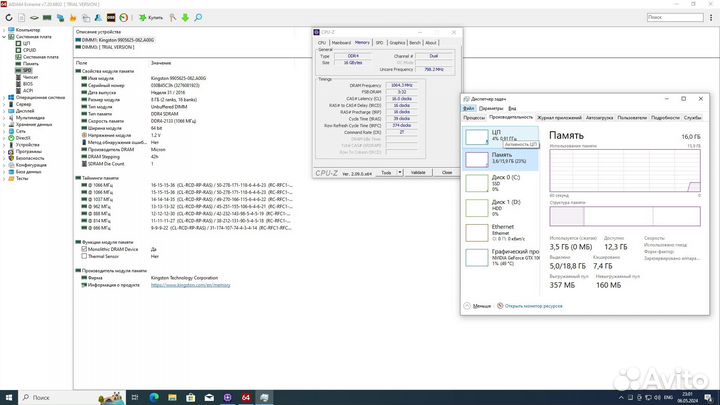The height and width of the screenshot is (405, 720).
Task: Switch to Bench tab in CPU-Z
Action: click(x=415, y=43)
